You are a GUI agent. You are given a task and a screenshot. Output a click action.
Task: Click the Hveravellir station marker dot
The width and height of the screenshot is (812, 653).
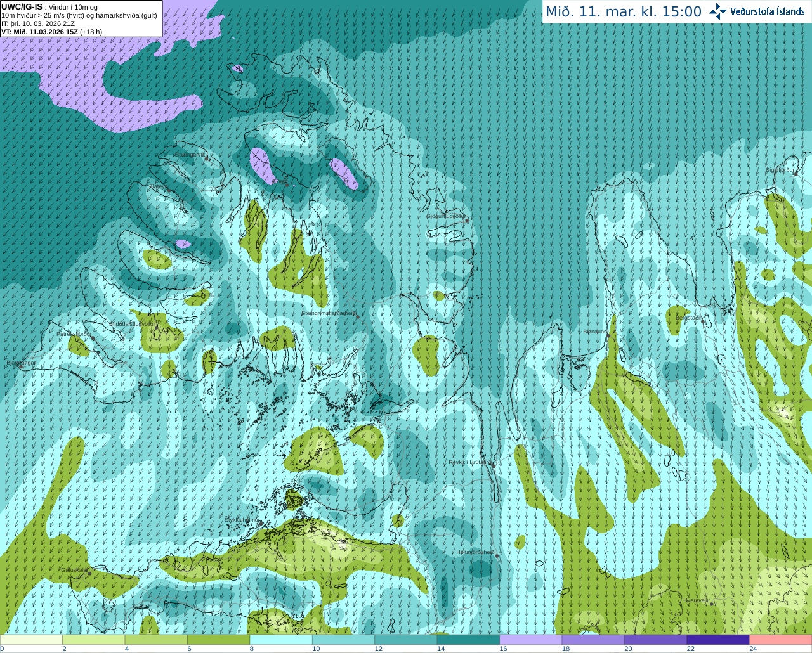pyautogui.click(x=712, y=604)
